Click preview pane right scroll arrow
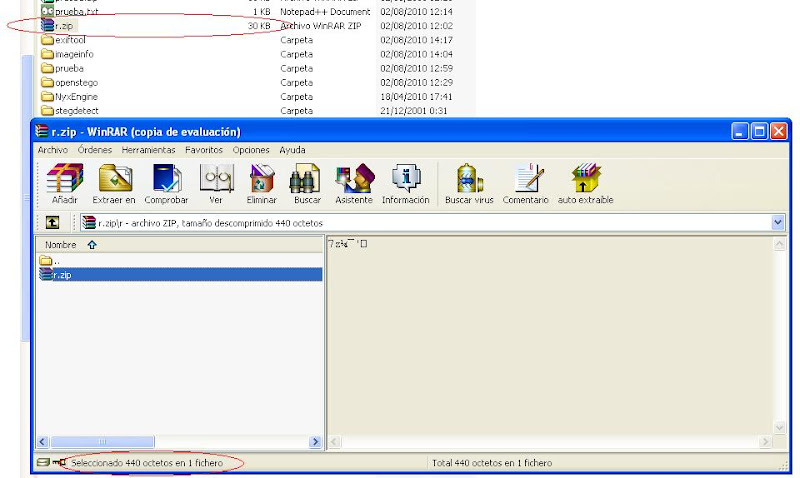The width and height of the screenshot is (800, 478). [x=765, y=442]
